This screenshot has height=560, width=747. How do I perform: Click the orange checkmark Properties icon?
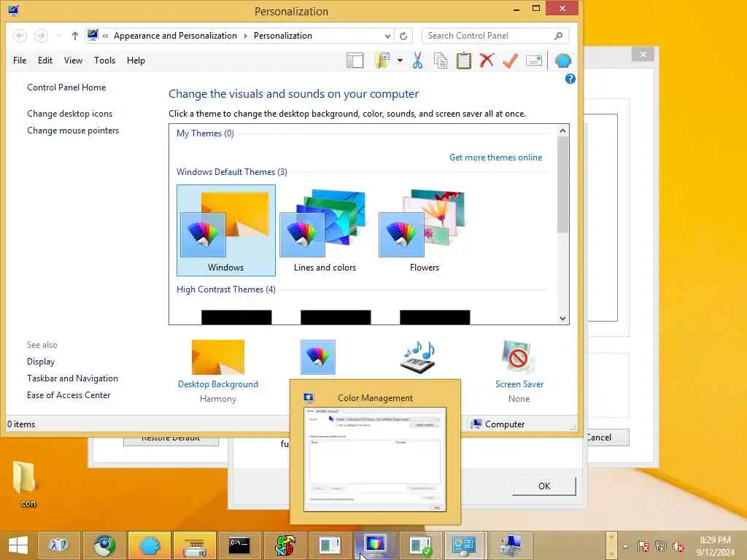tap(510, 61)
